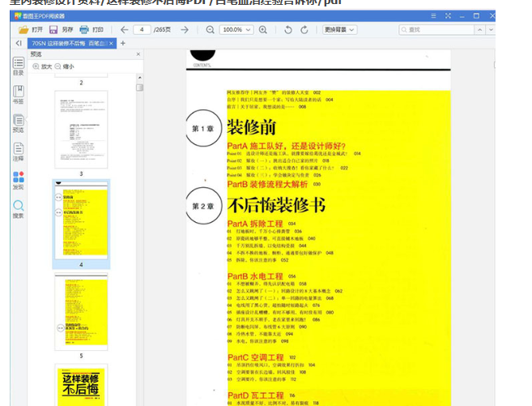Go to previous page with the left arrow
Viewport: 532px width, 406px height.
pos(125,30)
